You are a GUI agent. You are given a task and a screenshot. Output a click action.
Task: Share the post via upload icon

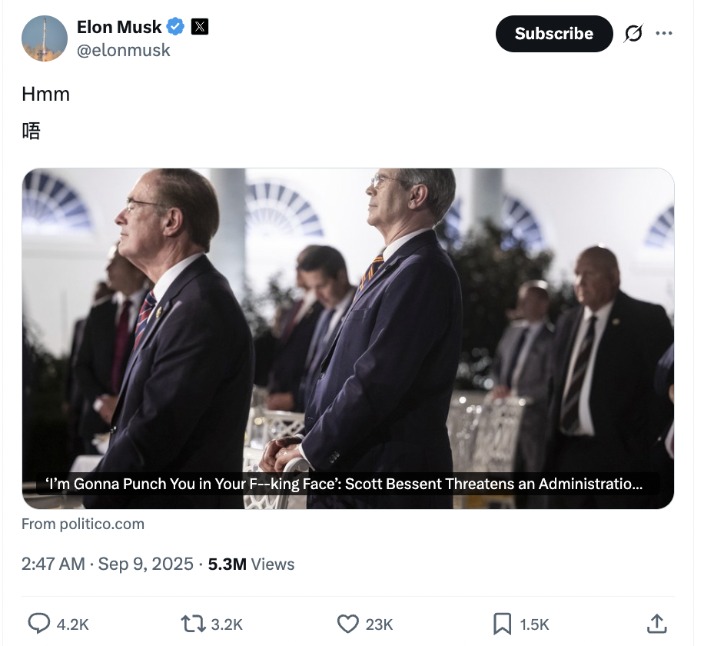click(x=656, y=624)
